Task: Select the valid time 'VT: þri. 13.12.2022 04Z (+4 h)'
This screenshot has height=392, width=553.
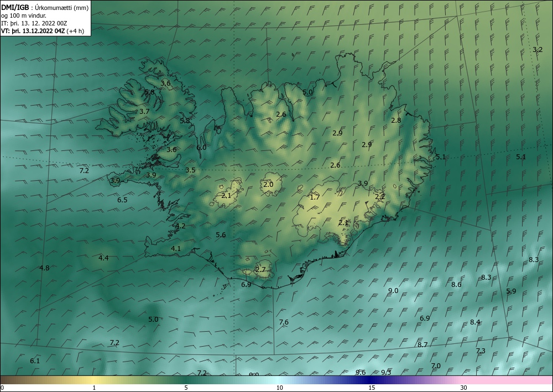Action: pyautogui.click(x=43, y=31)
